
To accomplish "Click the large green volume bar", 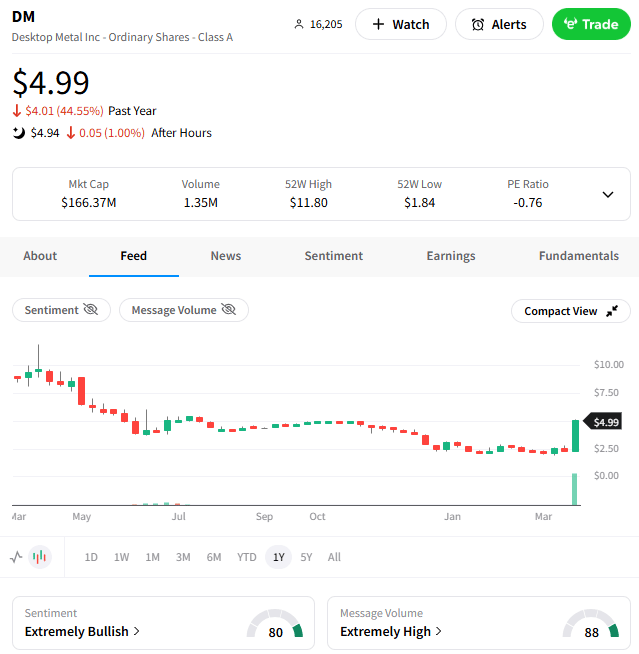I will (575, 489).
